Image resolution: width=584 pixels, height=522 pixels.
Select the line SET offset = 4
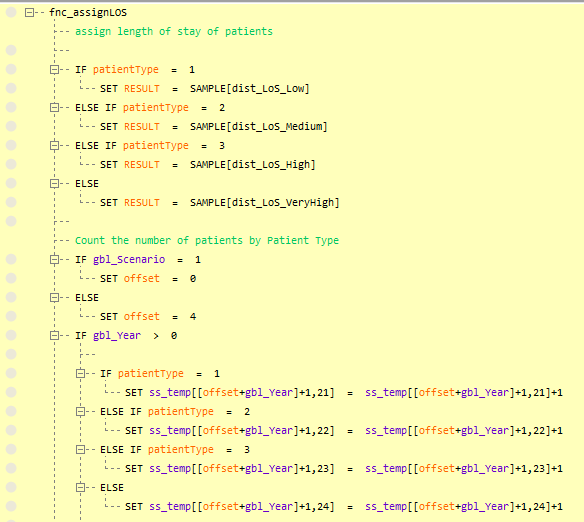(148, 316)
